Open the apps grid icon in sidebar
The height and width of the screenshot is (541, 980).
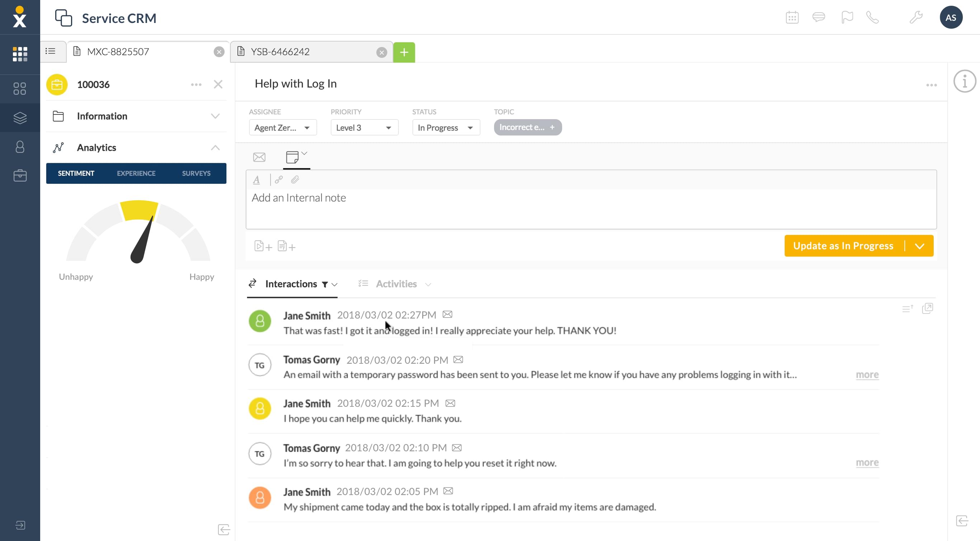pyautogui.click(x=20, y=54)
